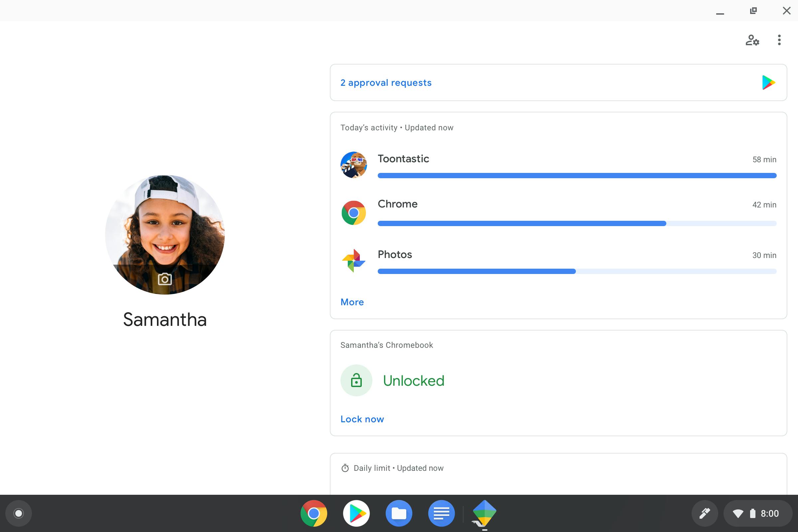Image resolution: width=798 pixels, height=532 pixels.
Task: Open the manage account settings icon
Action: pyautogui.click(x=752, y=40)
